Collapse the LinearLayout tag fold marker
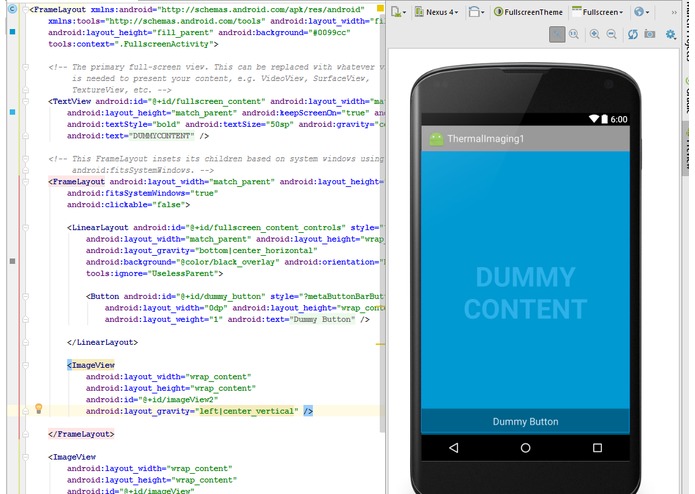This screenshot has width=695, height=494. click(x=25, y=228)
